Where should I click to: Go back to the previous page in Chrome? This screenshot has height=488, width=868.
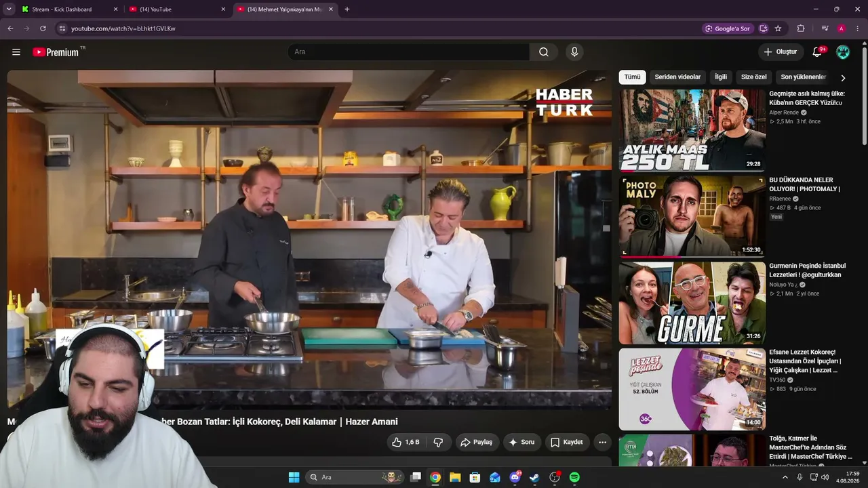coord(10,28)
